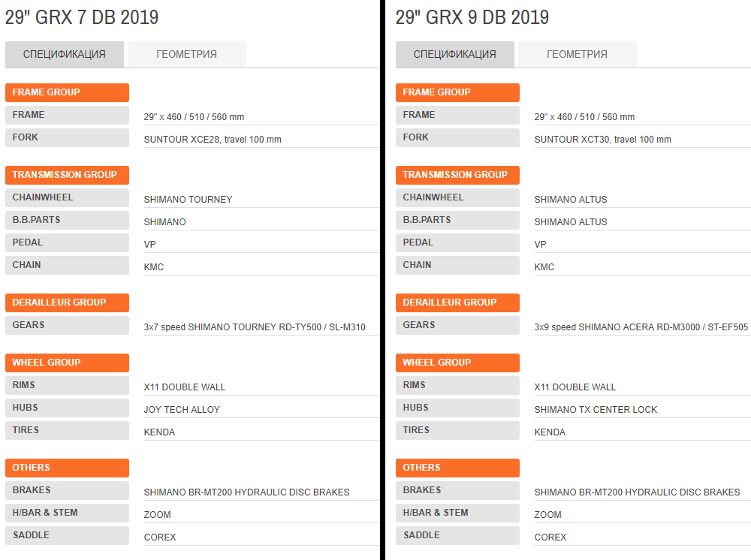751x560 pixels.
Task: Click VP pedal value in GRX 9 panel
Action: tap(540, 244)
